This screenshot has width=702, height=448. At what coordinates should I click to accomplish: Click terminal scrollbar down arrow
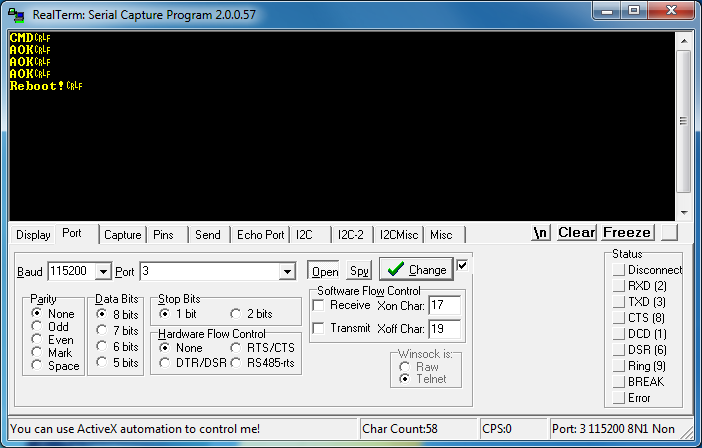tap(684, 213)
